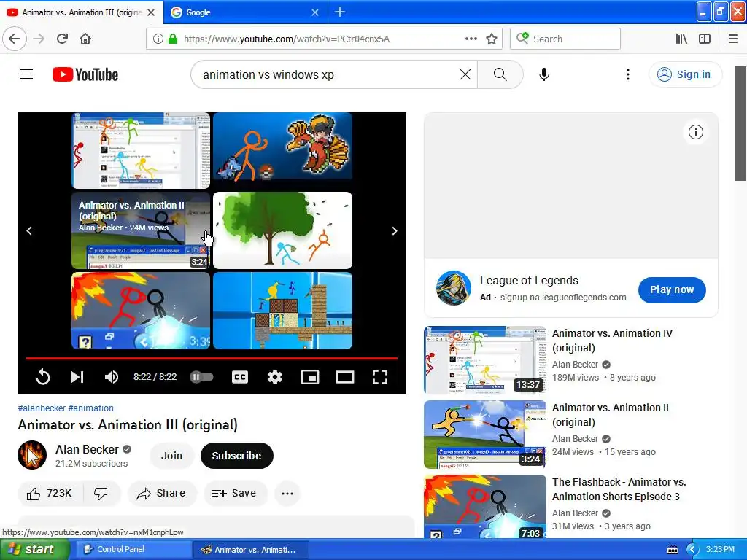Switch to theater mode
Viewport: 747px width, 560px height.
tap(345, 377)
